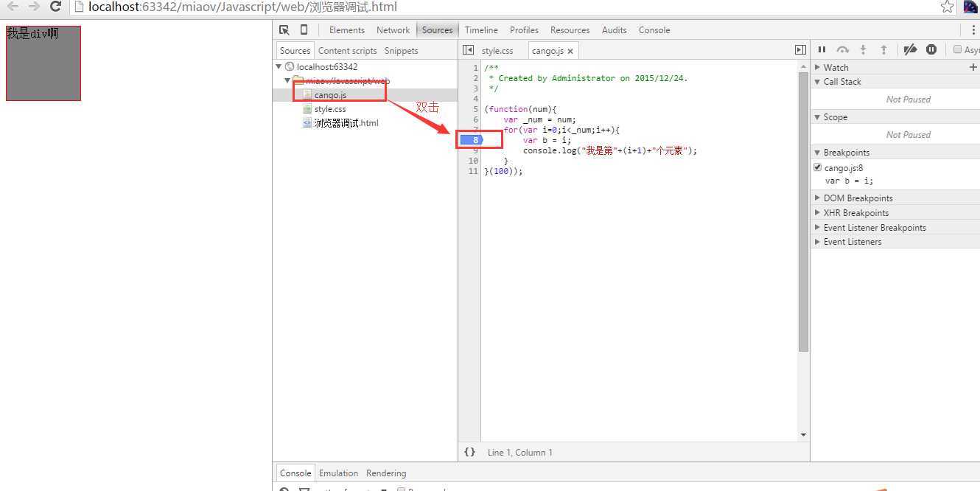Switch to the Profiles panel tab

(524, 30)
